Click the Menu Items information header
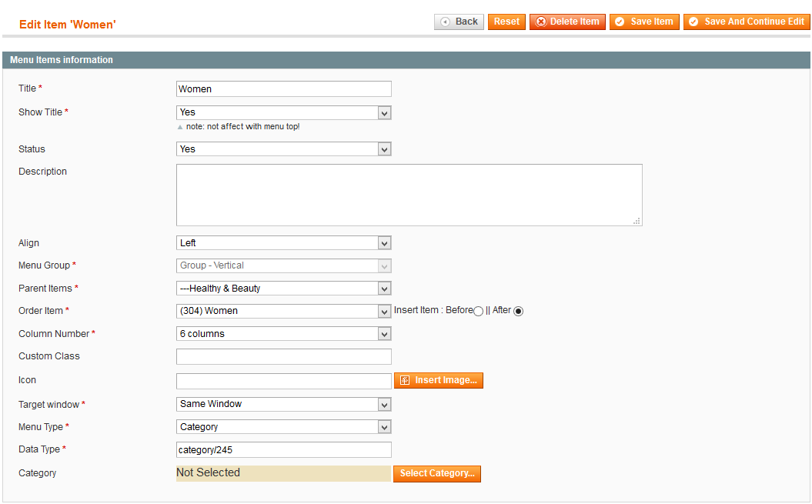Screen dimensions: 812x504 (x=406, y=60)
